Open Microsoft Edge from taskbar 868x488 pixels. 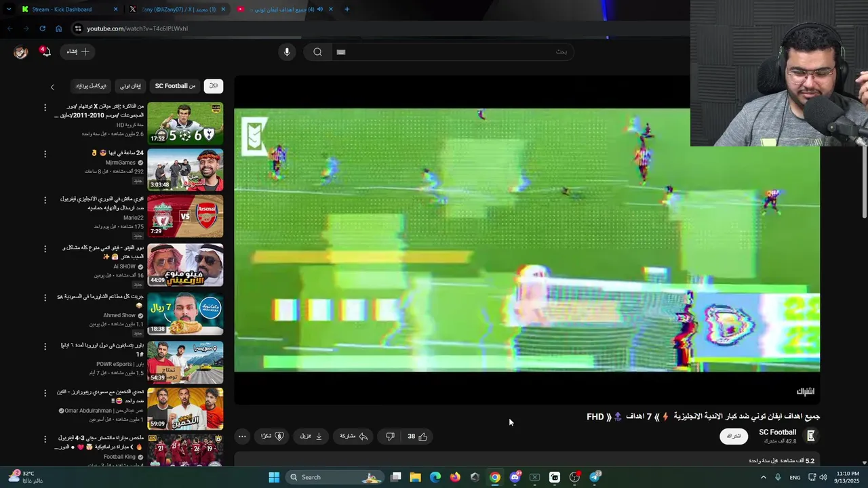[x=435, y=477]
